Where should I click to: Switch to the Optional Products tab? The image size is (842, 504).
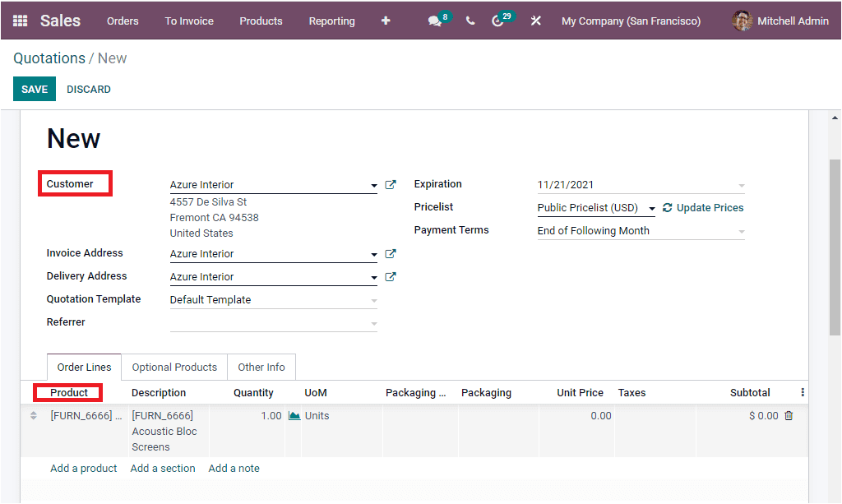point(173,367)
